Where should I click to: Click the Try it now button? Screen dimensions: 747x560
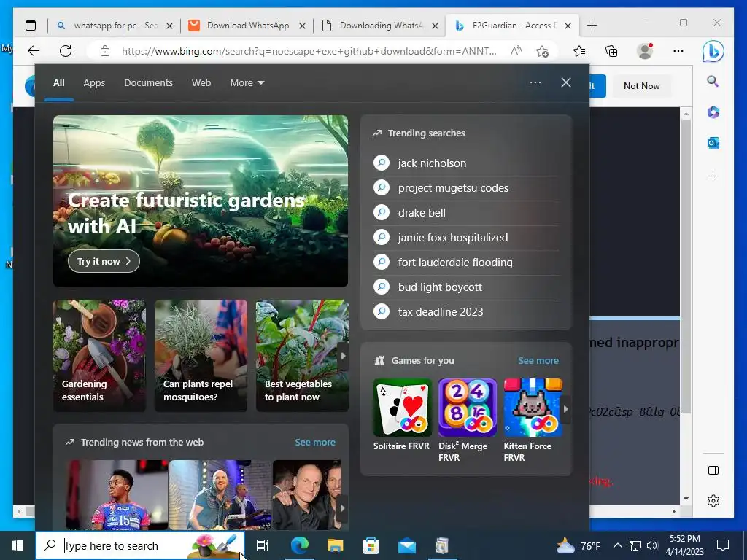point(104,261)
